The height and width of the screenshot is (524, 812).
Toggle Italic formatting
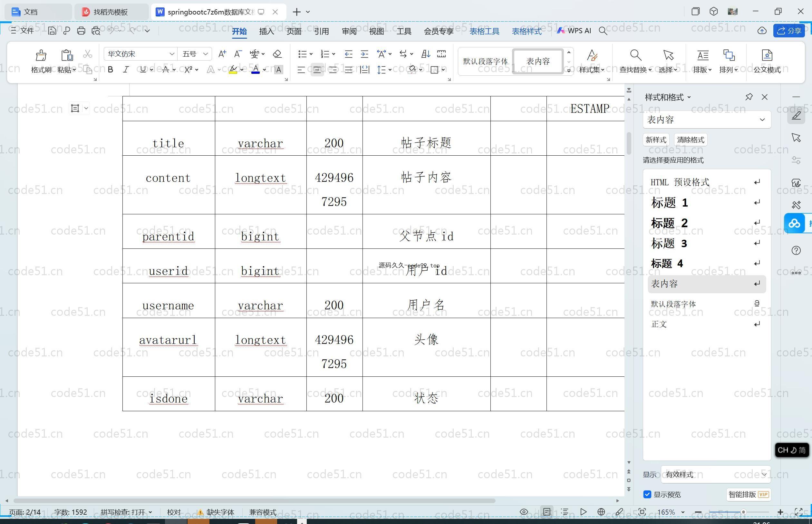(126, 70)
